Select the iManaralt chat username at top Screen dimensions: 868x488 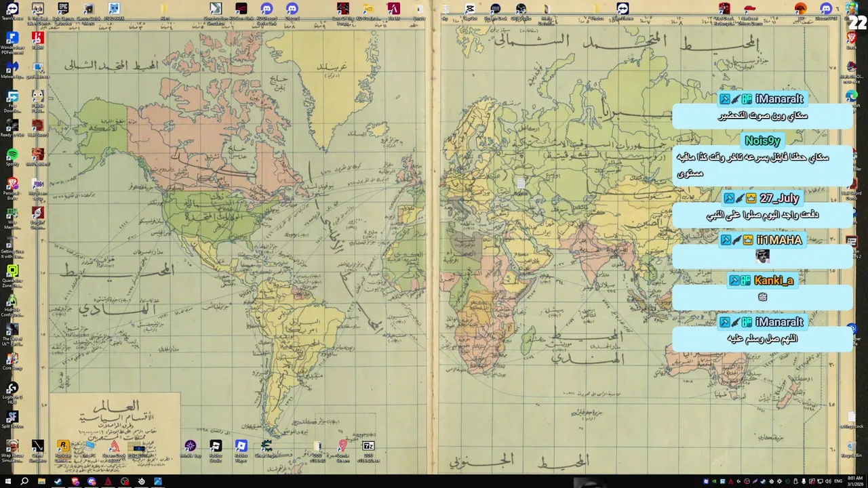[779, 99]
